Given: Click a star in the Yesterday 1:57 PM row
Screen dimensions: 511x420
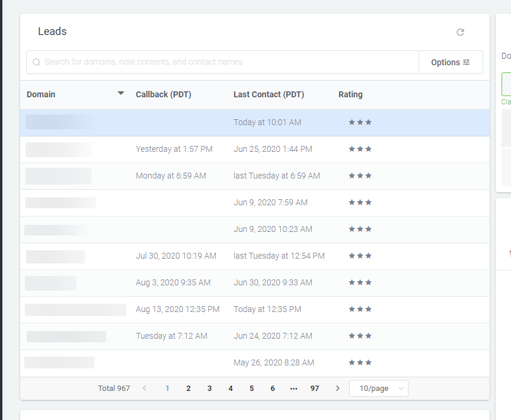Looking at the screenshot, I should click(360, 148).
